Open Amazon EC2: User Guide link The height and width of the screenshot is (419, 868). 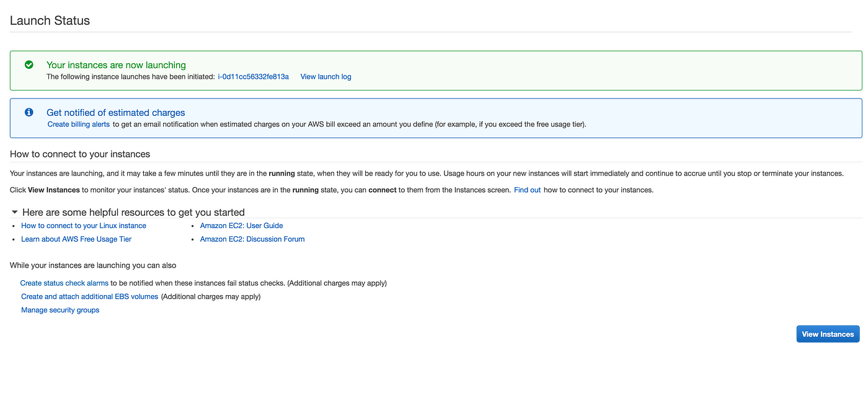(241, 226)
